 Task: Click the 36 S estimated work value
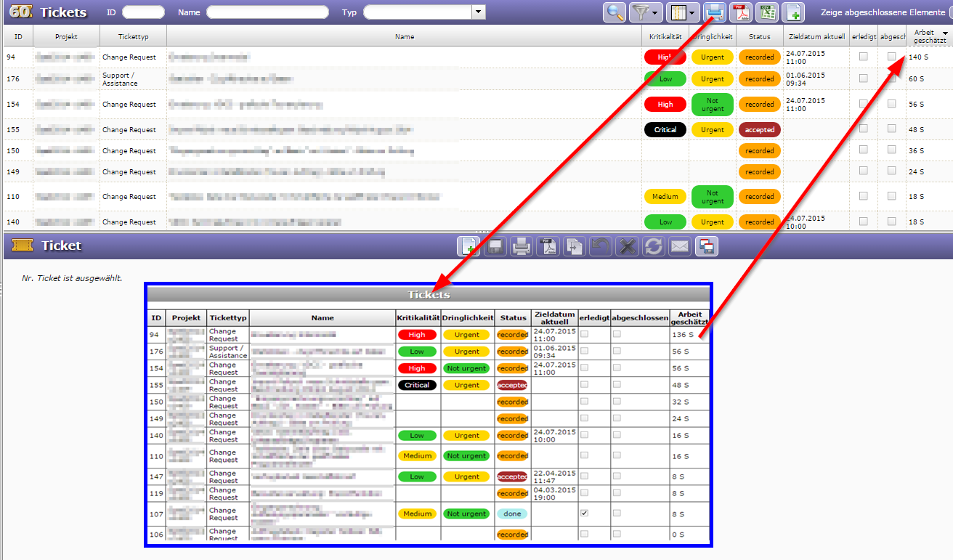(917, 150)
